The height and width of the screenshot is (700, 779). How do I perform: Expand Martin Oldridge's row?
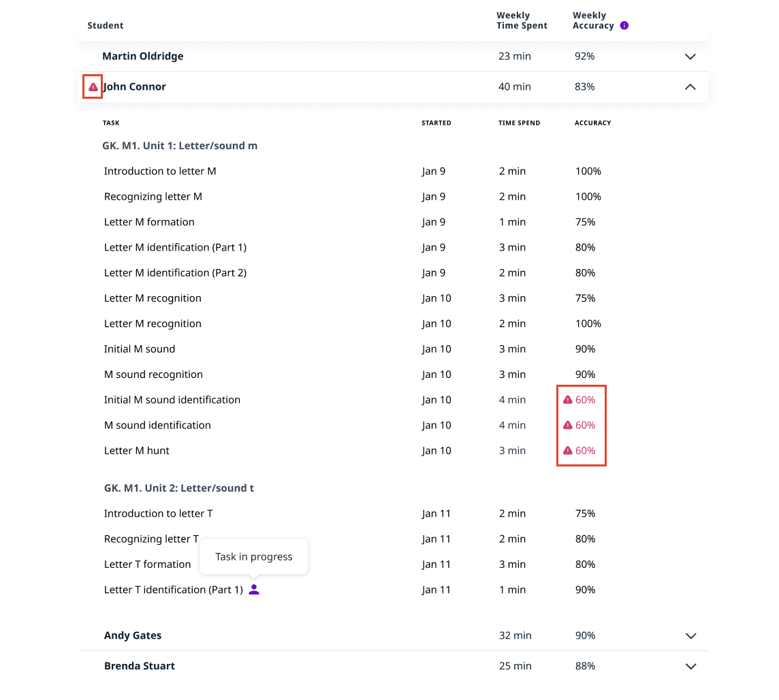point(690,57)
